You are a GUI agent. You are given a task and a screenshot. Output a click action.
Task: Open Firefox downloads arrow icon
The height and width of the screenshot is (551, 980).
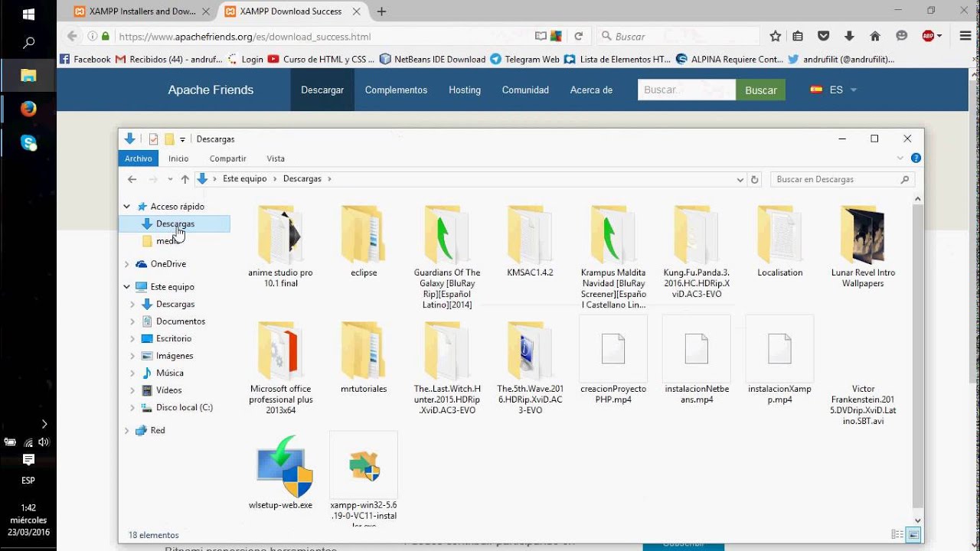(x=849, y=36)
